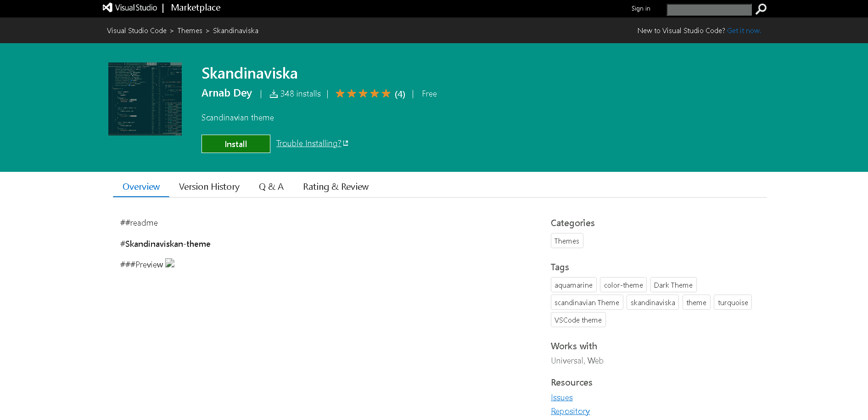This screenshot has width=868, height=420.
Task: Click the #Skandinaviskan-theme heading text
Action: point(165,244)
